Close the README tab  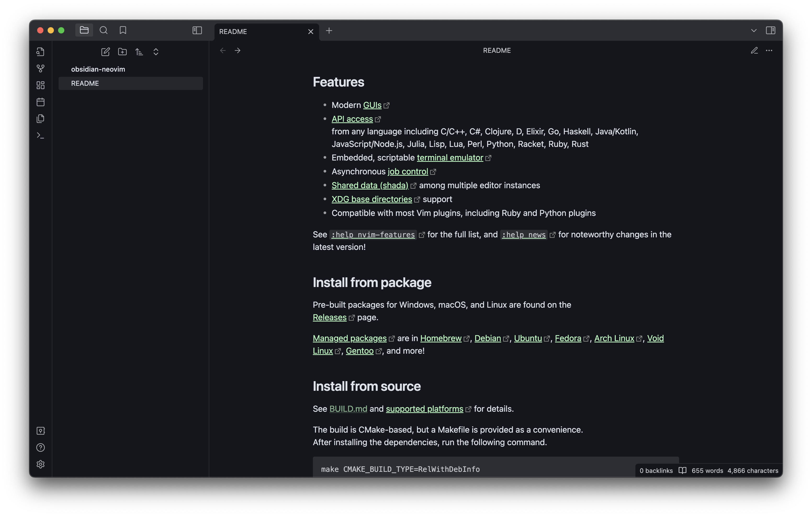pyautogui.click(x=311, y=32)
